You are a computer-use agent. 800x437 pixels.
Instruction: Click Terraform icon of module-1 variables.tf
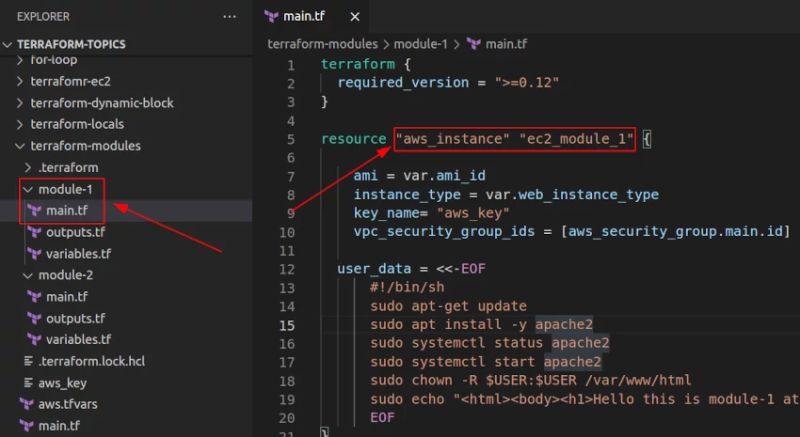click(x=34, y=254)
